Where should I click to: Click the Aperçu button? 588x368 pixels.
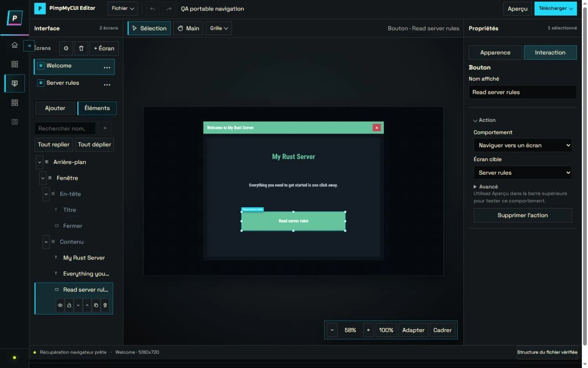click(517, 9)
